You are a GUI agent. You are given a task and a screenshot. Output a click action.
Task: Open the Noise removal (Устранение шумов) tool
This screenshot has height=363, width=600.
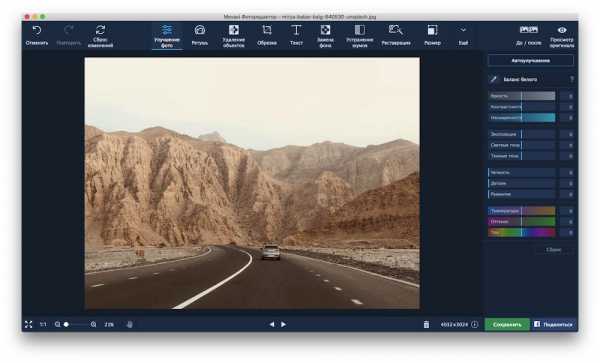(360, 36)
